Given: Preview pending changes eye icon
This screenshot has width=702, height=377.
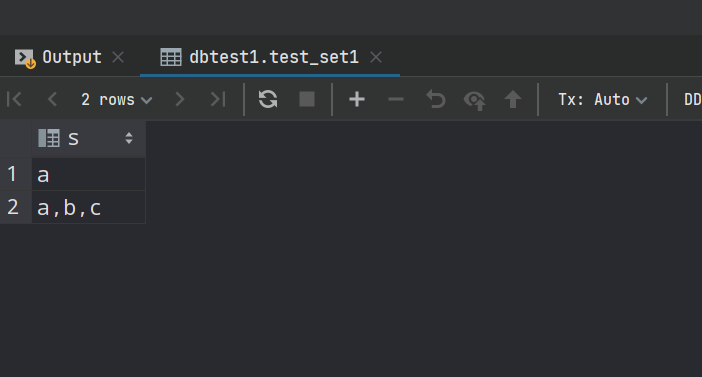Looking at the screenshot, I should pos(475,100).
